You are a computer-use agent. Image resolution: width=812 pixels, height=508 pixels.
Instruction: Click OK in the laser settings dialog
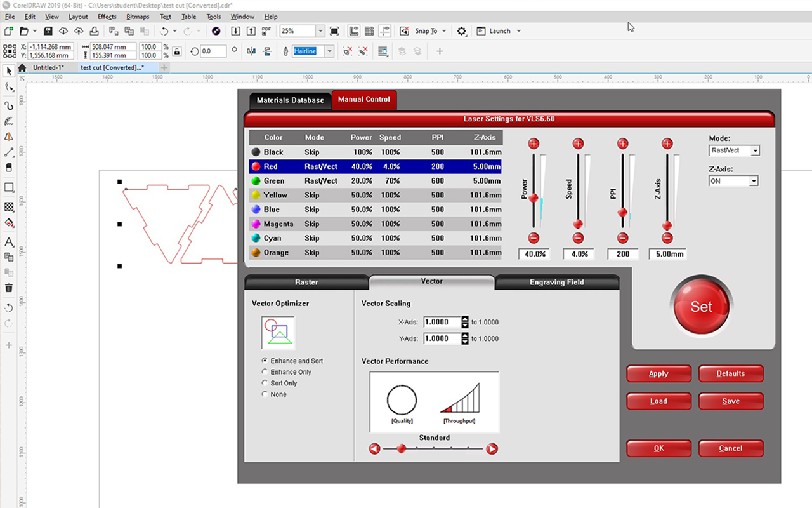[x=658, y=448]
